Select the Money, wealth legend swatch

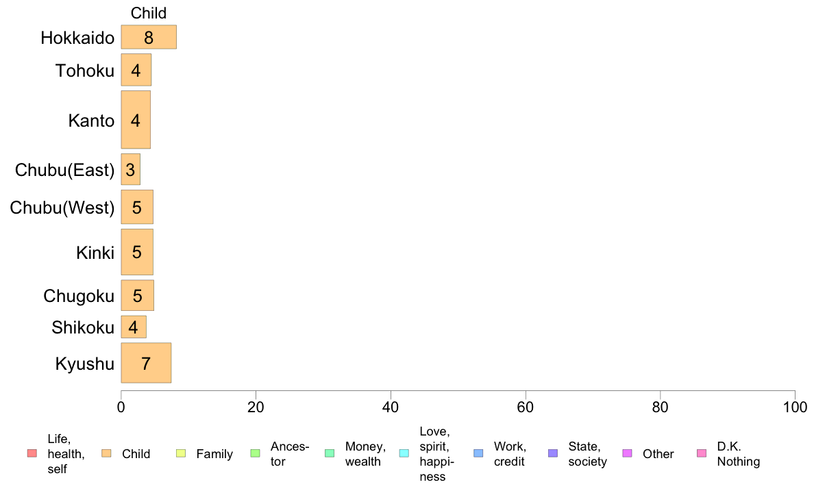point(330,453)
